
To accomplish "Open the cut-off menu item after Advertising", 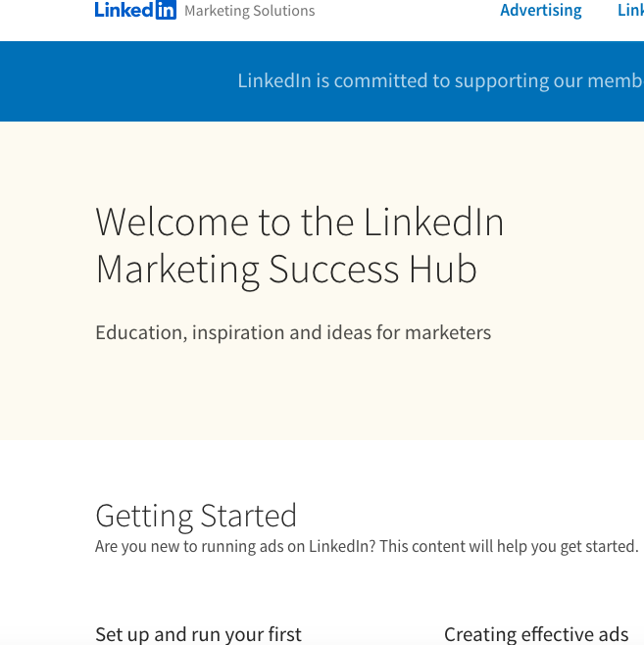I will [631, 10].
